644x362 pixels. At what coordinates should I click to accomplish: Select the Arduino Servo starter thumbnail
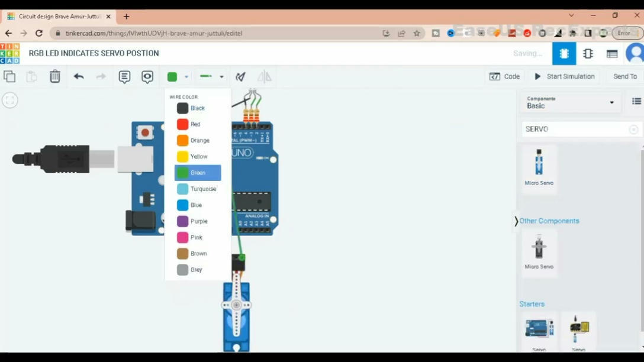point(539,332)
